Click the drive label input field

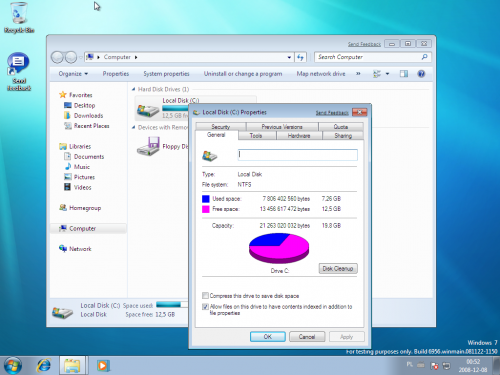coord(298,155)
